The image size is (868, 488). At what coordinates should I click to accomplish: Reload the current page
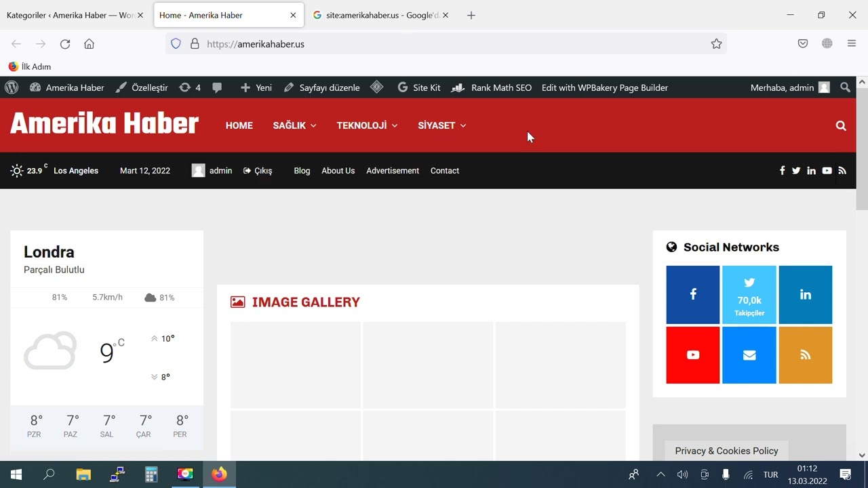[x=65, y=43]
